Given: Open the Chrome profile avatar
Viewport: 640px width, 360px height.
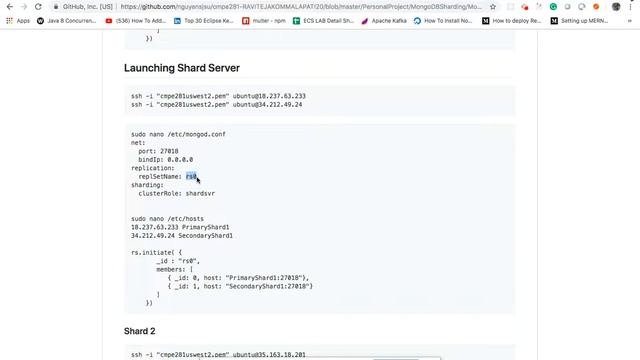Looking at the screenshot, I should point(616,7).
